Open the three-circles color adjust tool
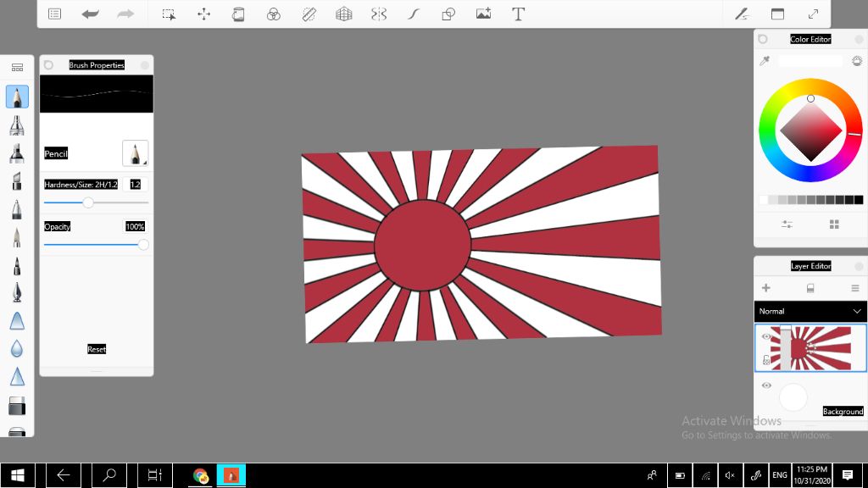The height and width of the screenshot is (488, 868). click(x=274, y=14)
